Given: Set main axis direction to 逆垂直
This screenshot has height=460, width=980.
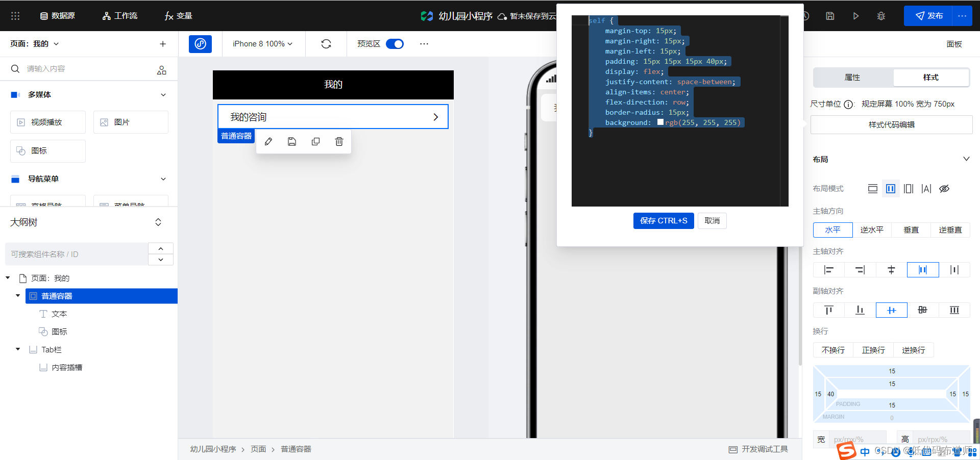Looking at the screenshot, I should point(950,230).
